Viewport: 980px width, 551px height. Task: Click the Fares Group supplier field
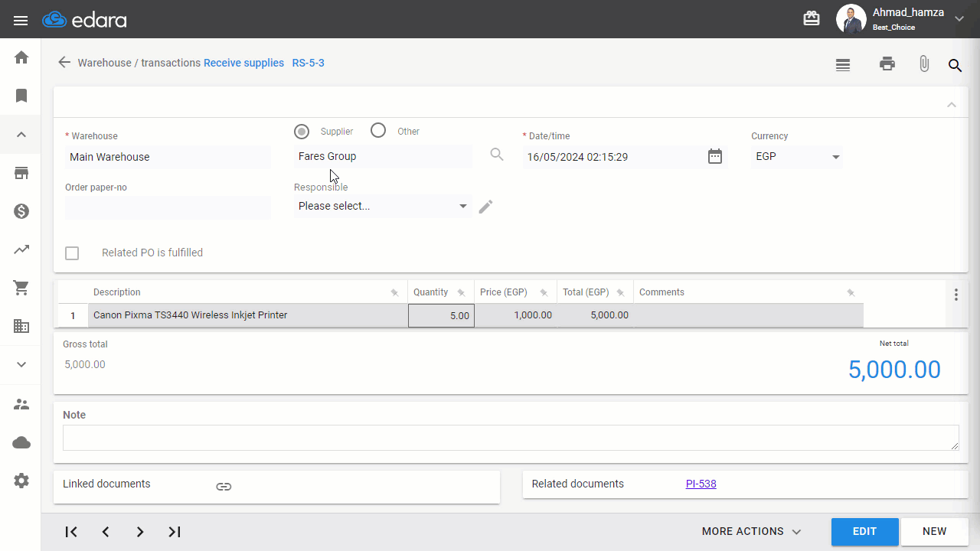point(383,156)
